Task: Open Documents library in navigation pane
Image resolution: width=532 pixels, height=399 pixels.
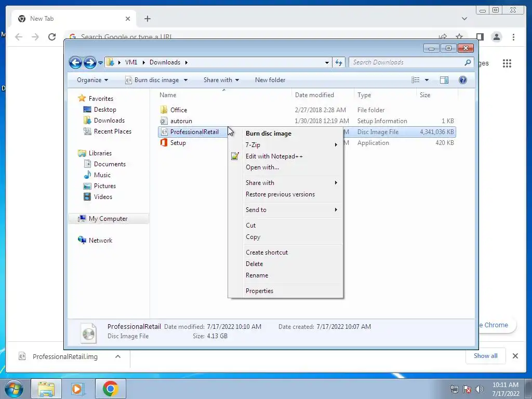Action: point(110,164)
